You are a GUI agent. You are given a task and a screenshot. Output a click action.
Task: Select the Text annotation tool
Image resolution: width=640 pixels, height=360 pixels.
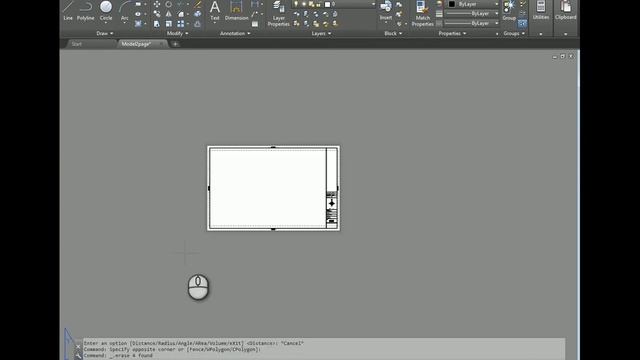(215, 11)
